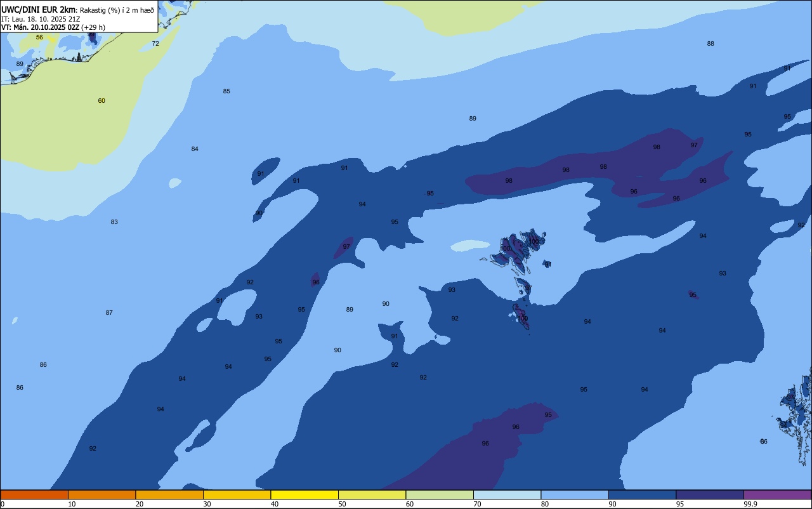
Task: Click the '95' tick label on the legend bar
Action: point(679,504)
